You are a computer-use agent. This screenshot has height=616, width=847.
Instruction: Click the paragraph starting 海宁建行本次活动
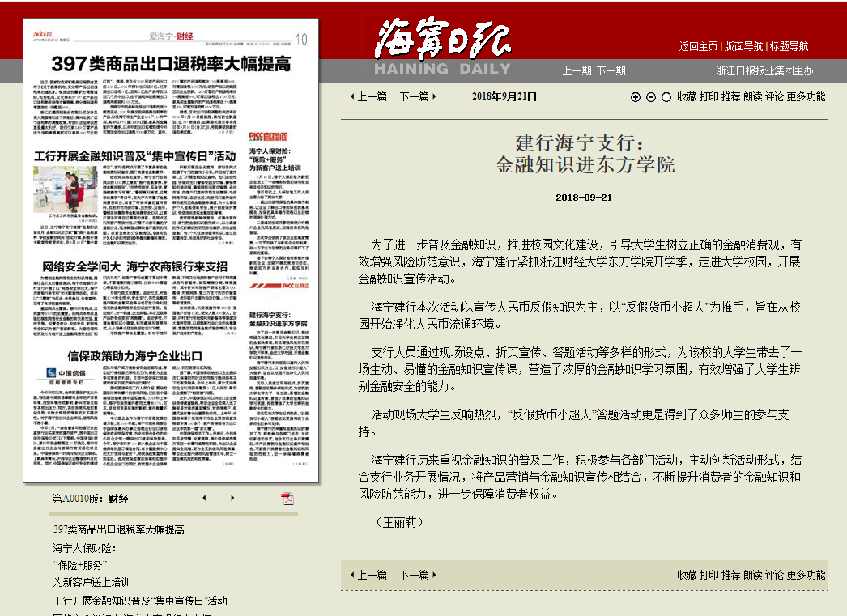(580, 316)
